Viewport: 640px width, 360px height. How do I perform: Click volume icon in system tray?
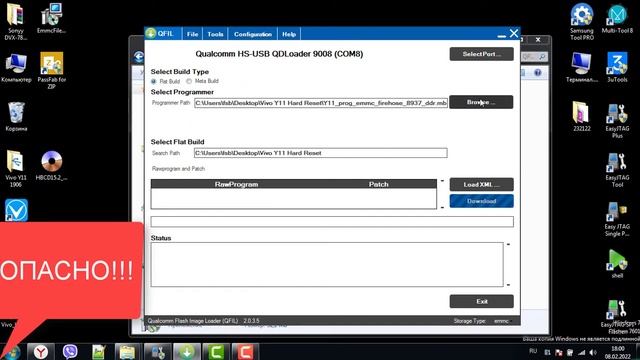click(593, 352)
